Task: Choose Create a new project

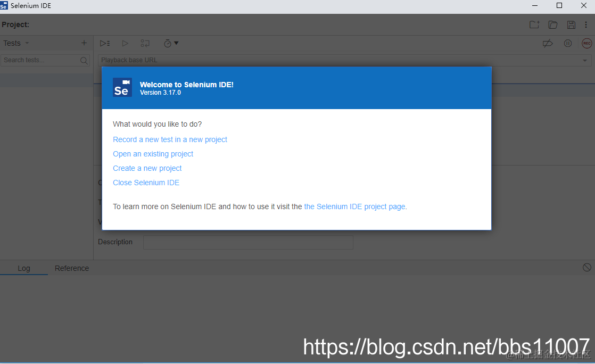Action: [x=147, y=169]
